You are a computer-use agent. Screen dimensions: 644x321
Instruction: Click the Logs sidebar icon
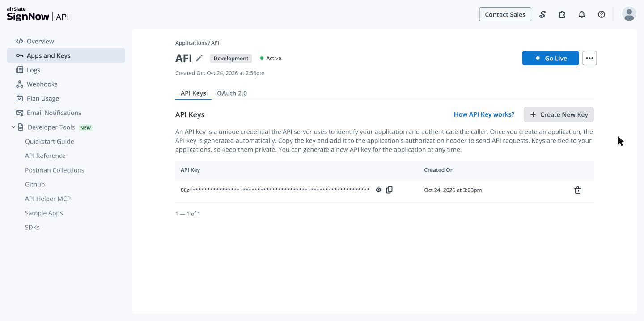tap(20, 70)
